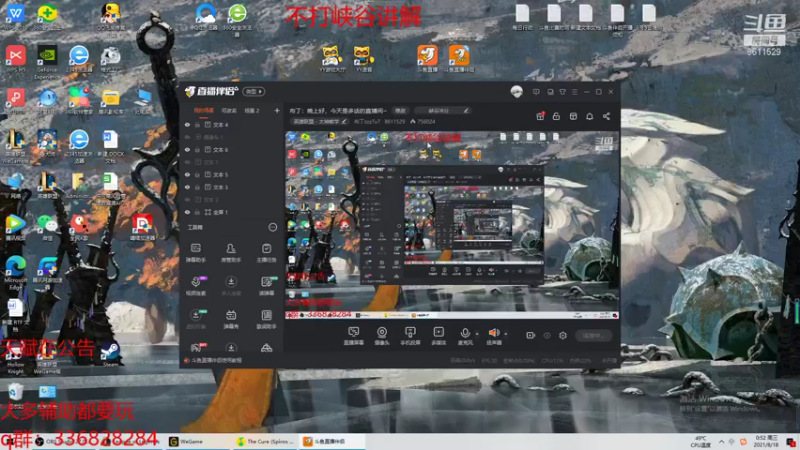Open The Cure taskbar item
Screen dimensions: 800x450
tap(266, 442)
